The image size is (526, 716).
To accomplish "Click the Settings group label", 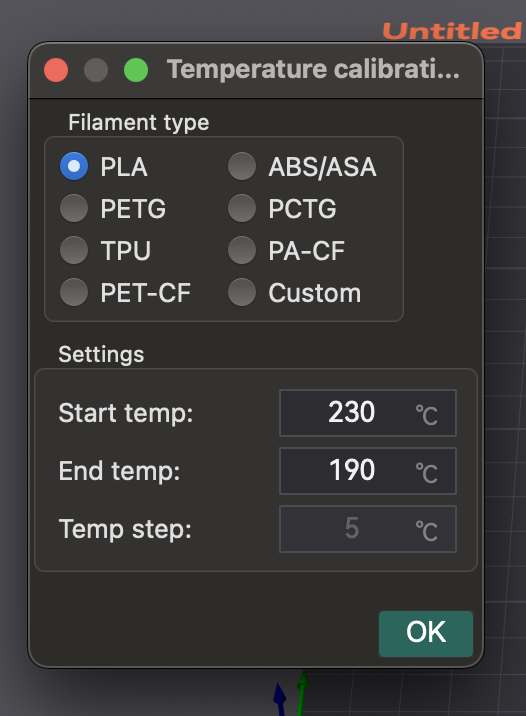I will pyautogui.click(x=101, y=354).
